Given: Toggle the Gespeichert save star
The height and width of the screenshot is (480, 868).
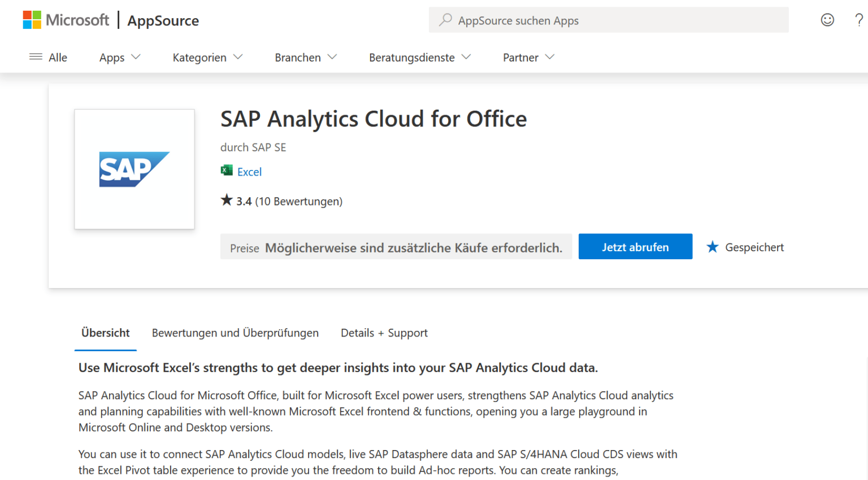Looking at the screenshot, I should [x=712, y=246].
